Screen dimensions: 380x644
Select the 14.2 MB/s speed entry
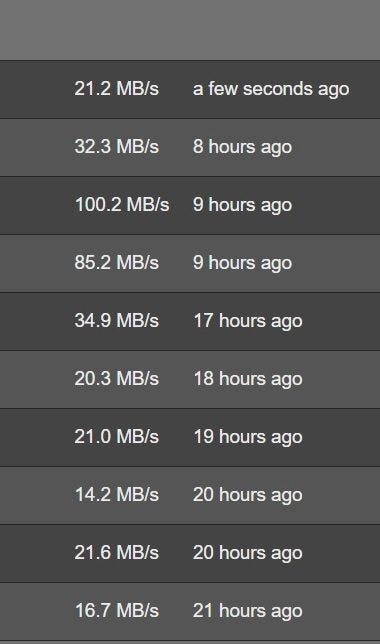click(x=117, y=494)
